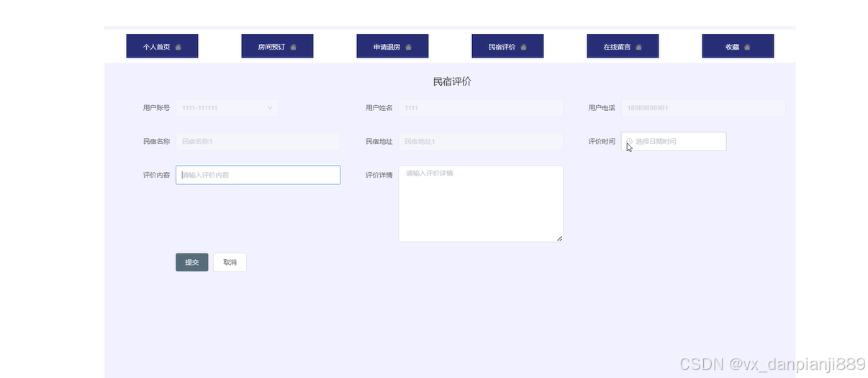Open the 个人首页 navigation tab
The height and width of the screenshot is (378, 868).
[162, 46]
